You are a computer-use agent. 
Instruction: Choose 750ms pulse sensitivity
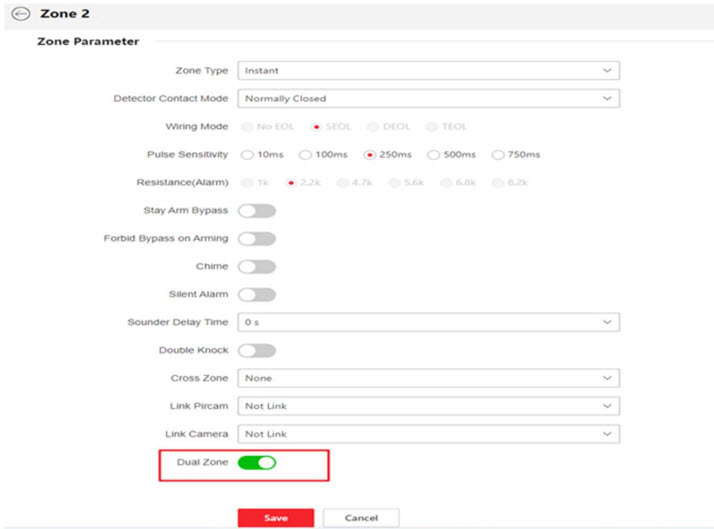[x=498, y=155]
